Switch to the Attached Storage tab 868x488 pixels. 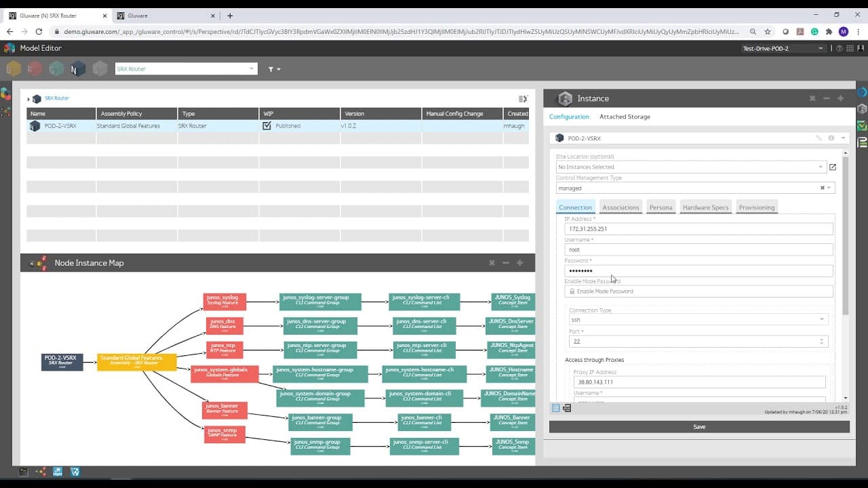tap(625, 117)
